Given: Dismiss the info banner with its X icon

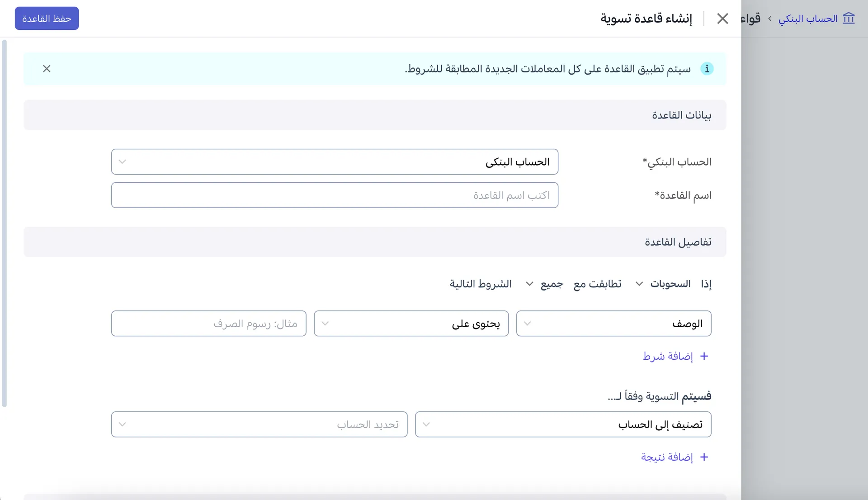Looking at the screenshot, I should tap(47, 69).
